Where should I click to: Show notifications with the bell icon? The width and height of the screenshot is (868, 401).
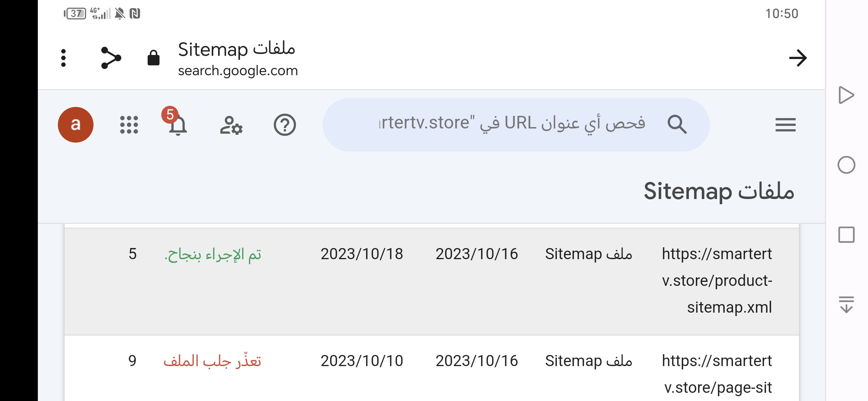click(178, 125)
